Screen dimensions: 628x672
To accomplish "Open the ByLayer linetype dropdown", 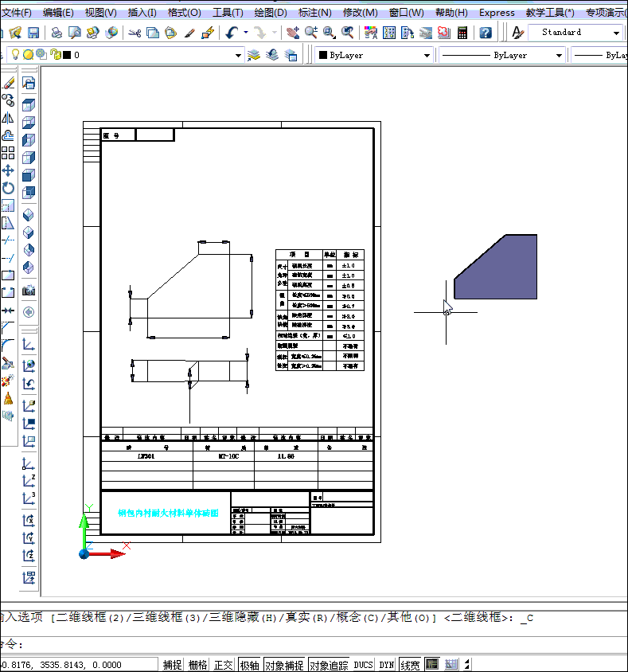I will [x=559, y=55].
